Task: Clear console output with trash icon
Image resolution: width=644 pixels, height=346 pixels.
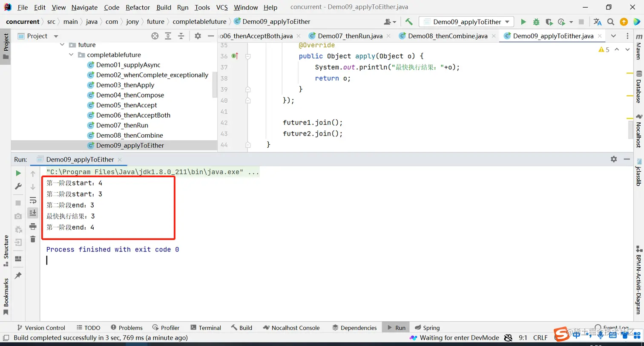Action: point(33,239)
